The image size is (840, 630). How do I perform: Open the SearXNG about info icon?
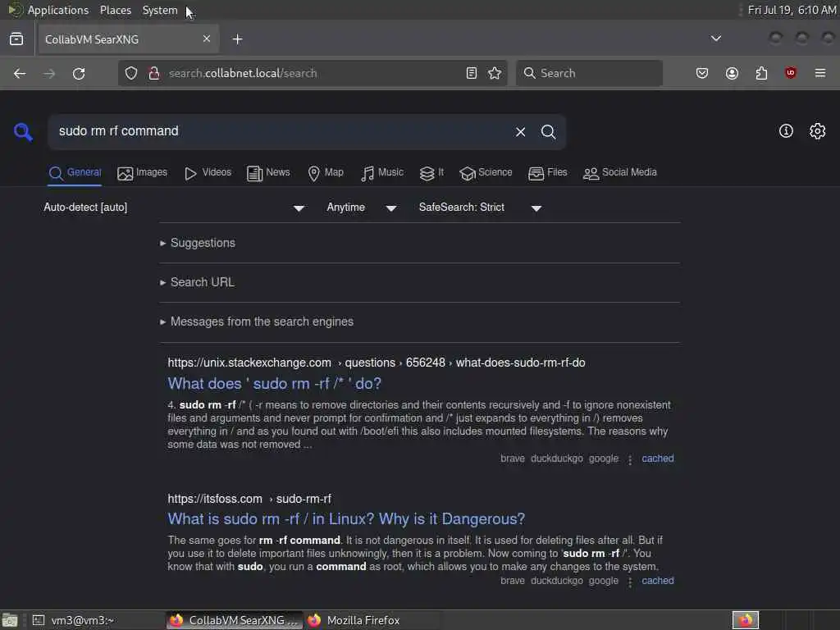coord(786,130)
